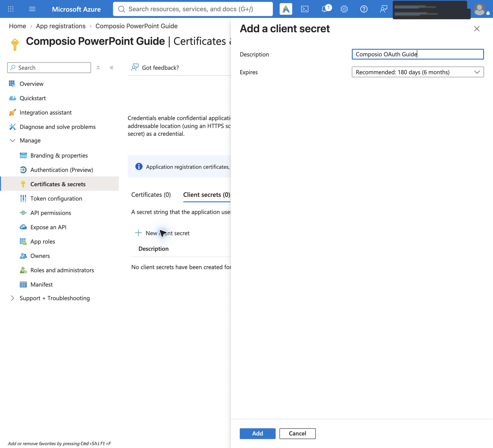Open API permissions in the sidebar
This screenshot has height=448, width=493.
51,213
